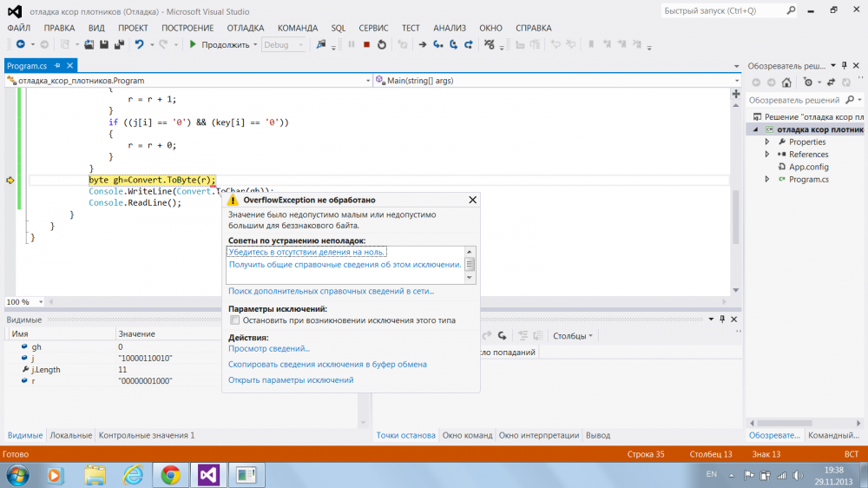Close the Program.cs tab

point(69,65)
